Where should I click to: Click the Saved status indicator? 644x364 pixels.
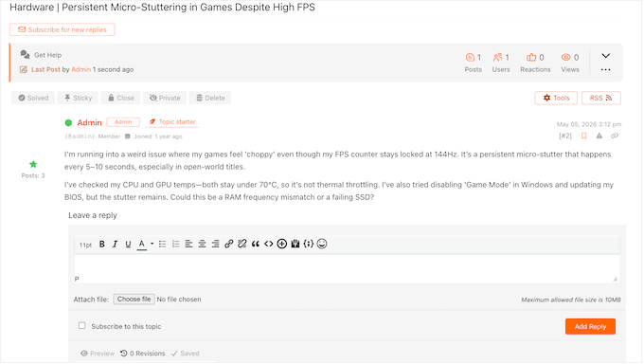pyautogui.click(x=186, y=354)
